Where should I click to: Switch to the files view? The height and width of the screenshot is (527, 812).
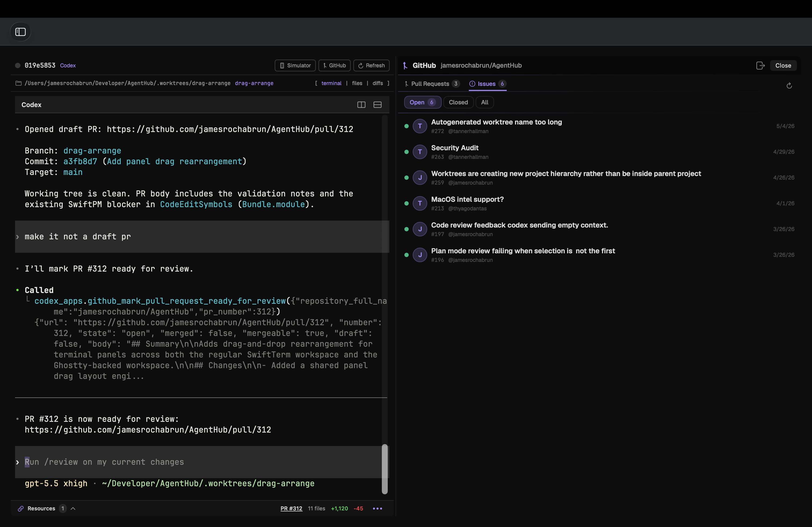tap(357, 83)
